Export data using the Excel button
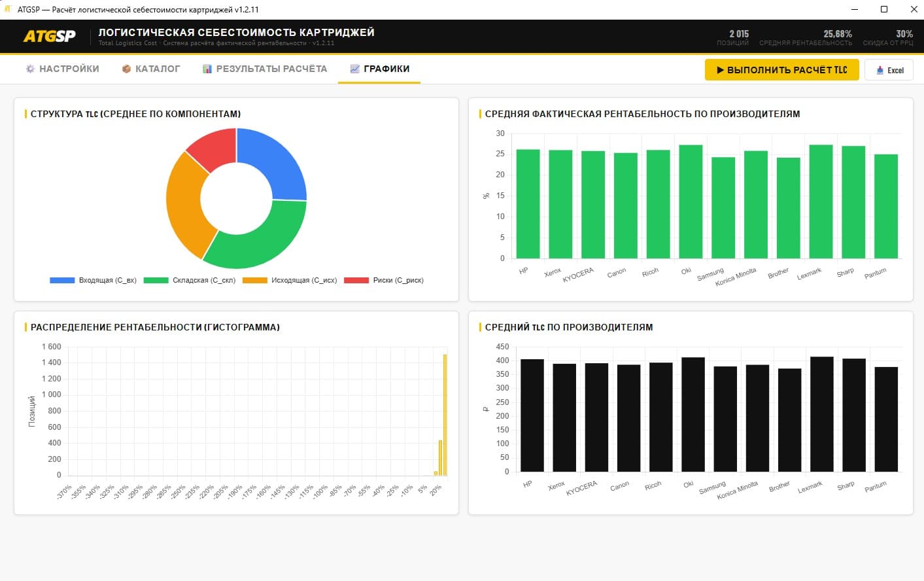 [889, 70]
